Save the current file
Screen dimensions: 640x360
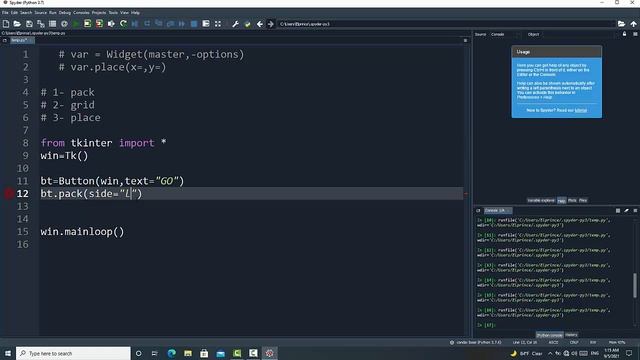point(29,24)
